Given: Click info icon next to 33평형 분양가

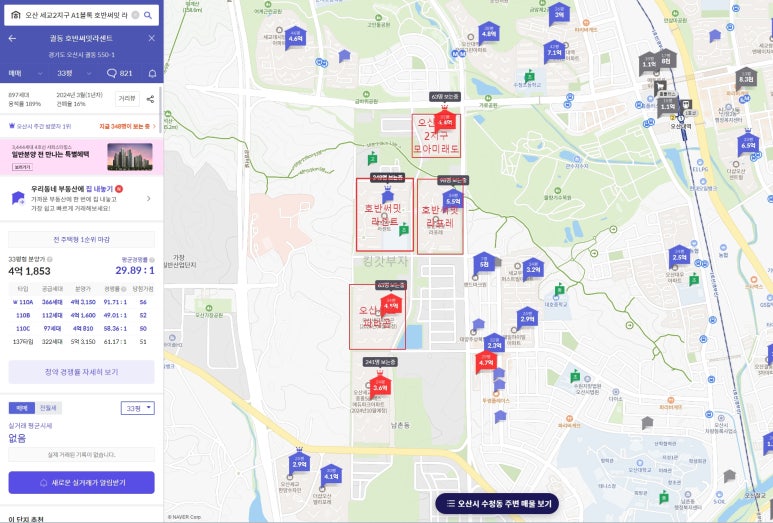Looking at the screenshot, I should click(x=50, y=259).
